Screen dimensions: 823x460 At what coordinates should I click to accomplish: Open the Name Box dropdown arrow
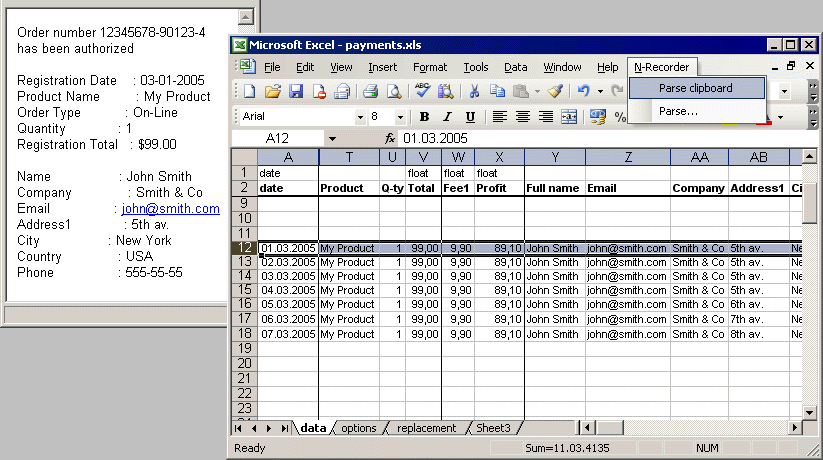[x=332, y=139]
